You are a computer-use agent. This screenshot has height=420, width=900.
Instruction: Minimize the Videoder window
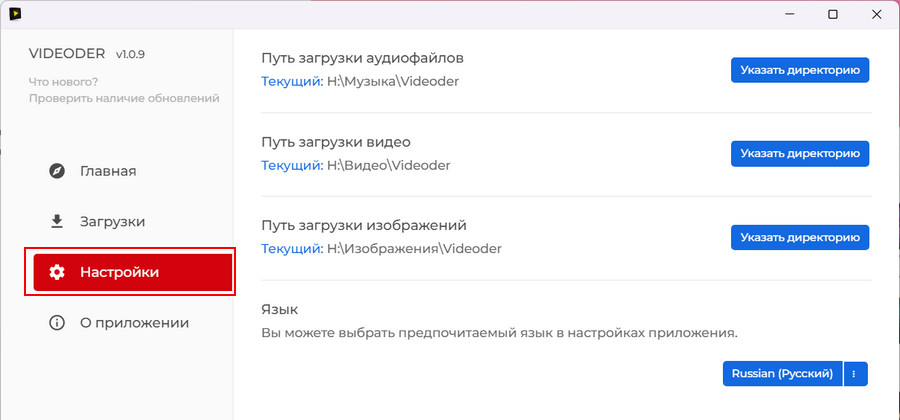tap(790, 14)
